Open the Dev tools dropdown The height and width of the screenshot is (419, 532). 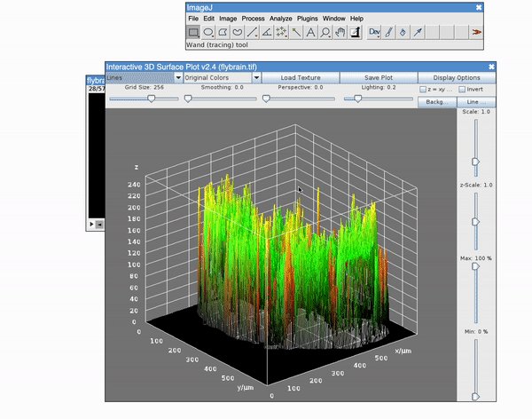374,32
